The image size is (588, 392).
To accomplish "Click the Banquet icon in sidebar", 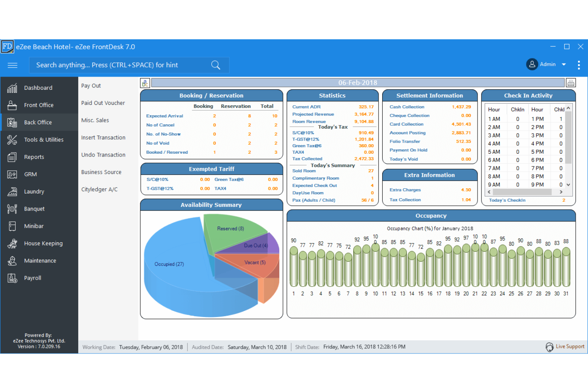I will 12,209.
